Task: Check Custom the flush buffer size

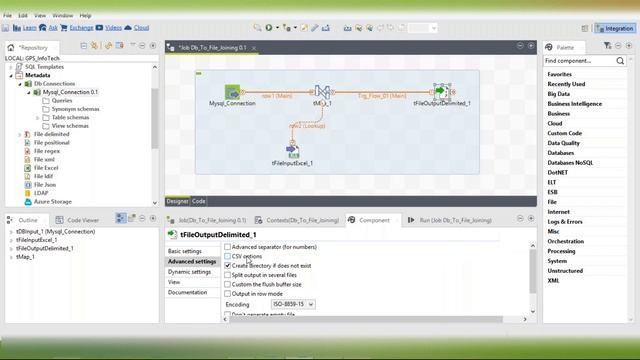Action: click(227, 284)
